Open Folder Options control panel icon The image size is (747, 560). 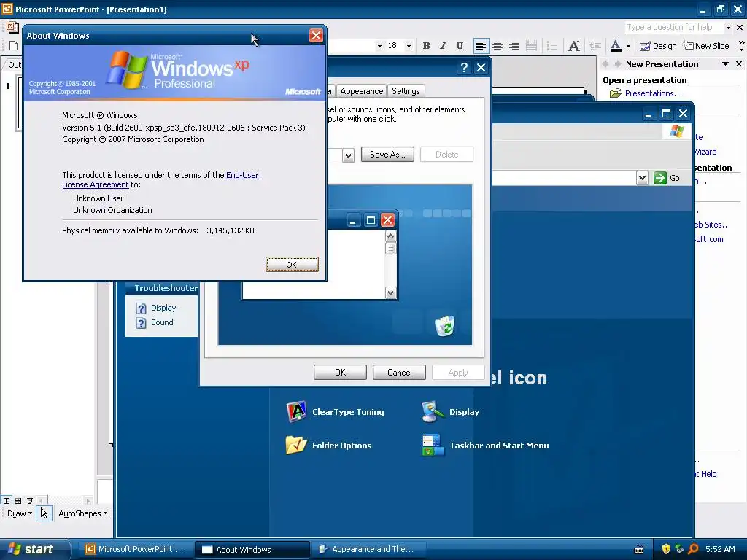(329, 446)
